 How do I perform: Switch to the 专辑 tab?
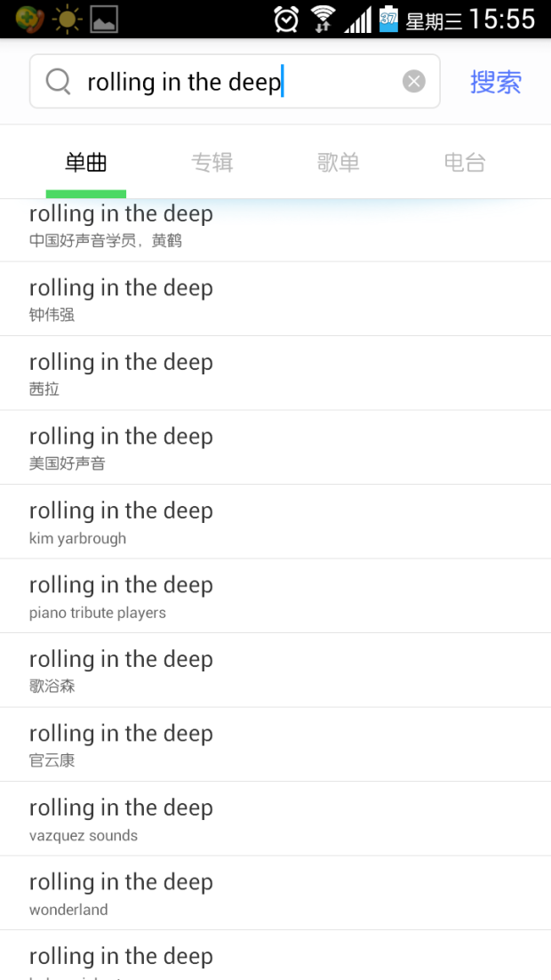pos(212,163)
